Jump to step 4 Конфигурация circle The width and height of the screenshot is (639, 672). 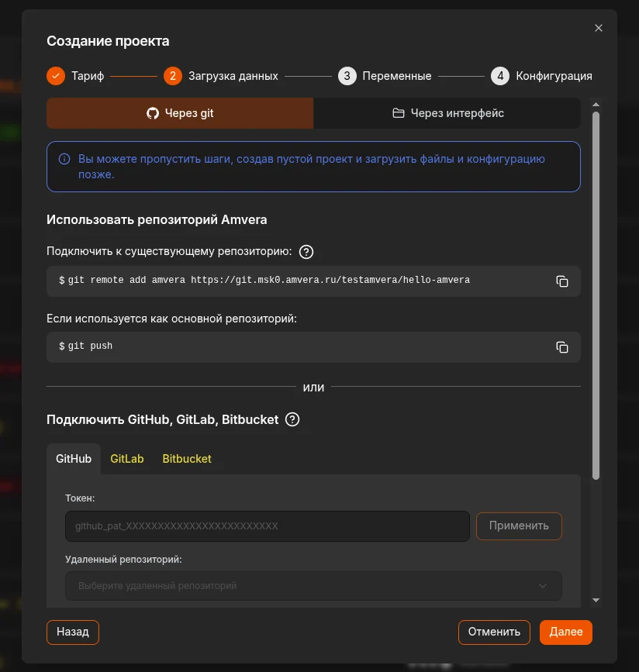[500, 76]
